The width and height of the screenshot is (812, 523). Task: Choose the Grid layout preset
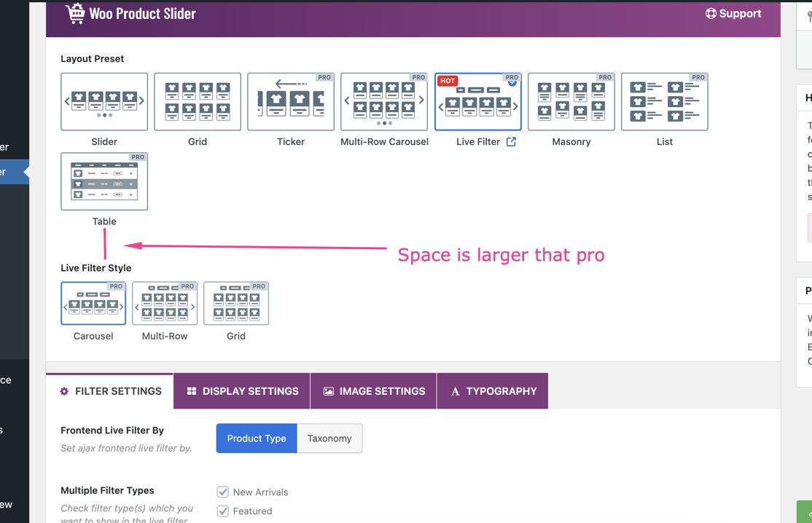coord(198,102)
